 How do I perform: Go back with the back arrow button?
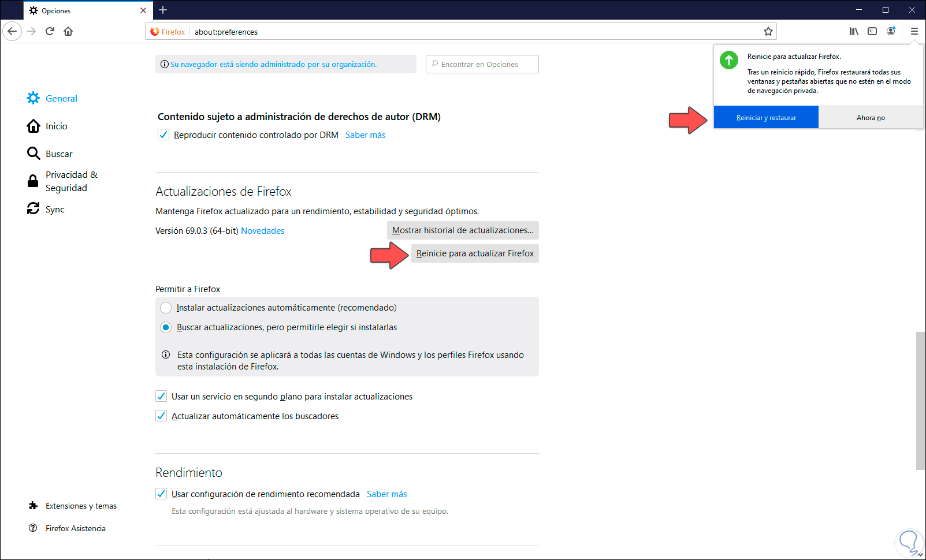click(x=12, y=31)
